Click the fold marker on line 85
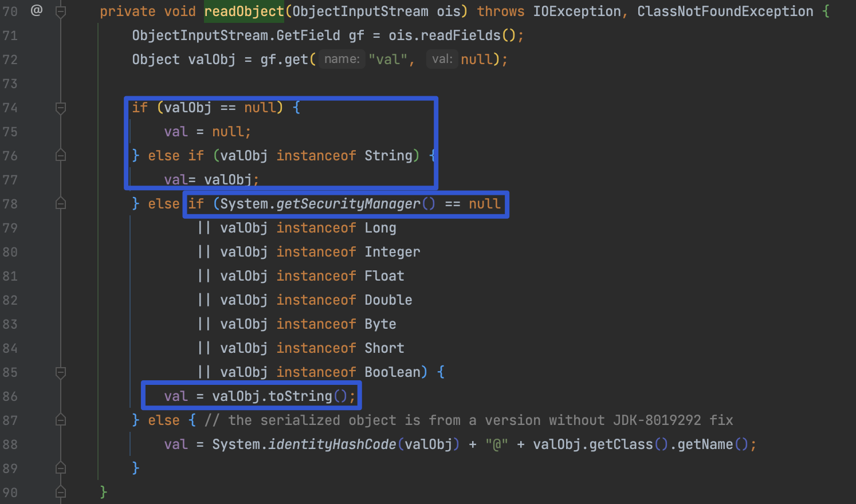Viewport: 856px width, 504px height. pyautogui.click(x=61, y=372)
